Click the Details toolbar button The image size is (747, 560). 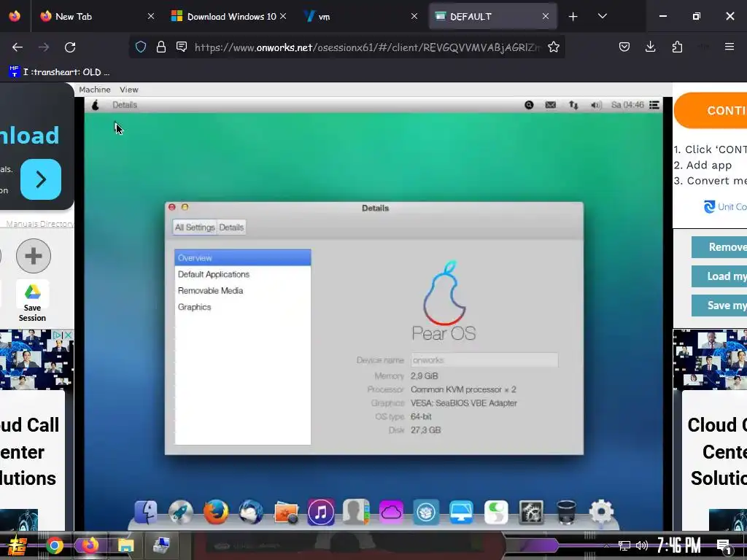(x=231, y=227)
